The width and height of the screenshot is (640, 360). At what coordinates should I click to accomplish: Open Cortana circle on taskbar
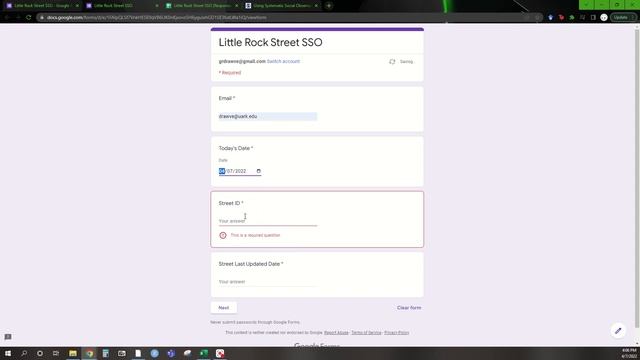point(40,353)
